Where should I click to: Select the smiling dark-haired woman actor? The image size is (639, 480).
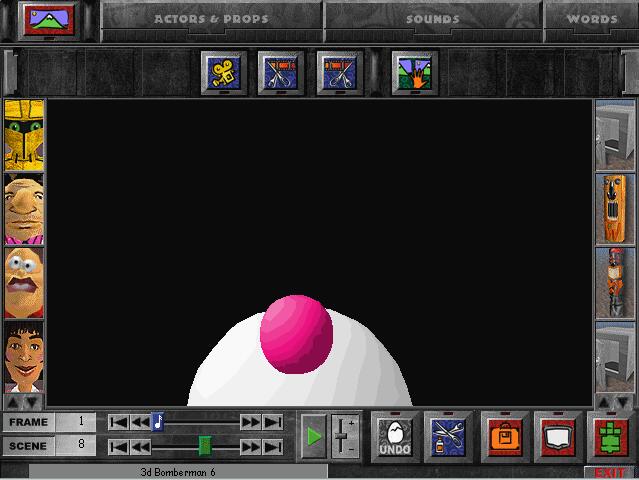tap(24, 357)
